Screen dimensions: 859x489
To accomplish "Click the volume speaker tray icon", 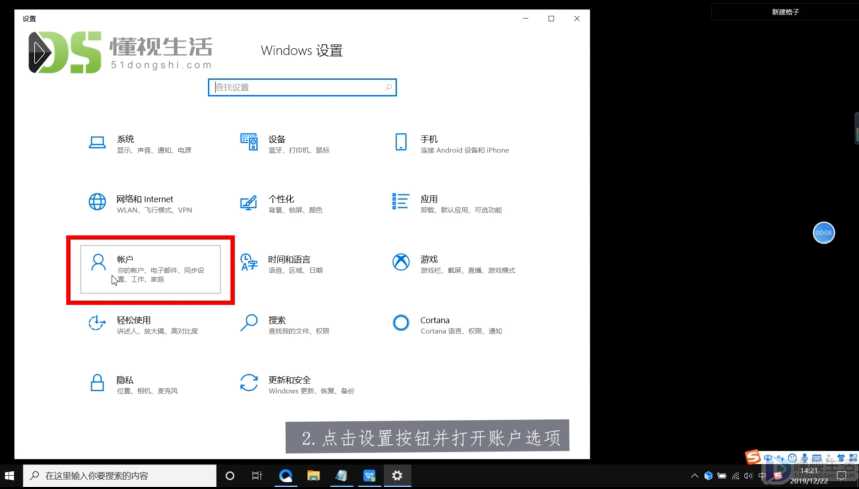I will click(x=748, y=476).
